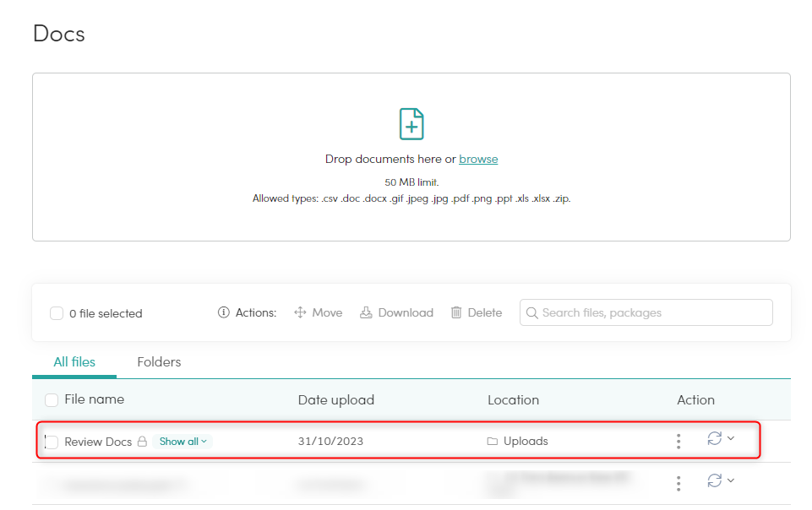Screen dimensions: 812x510
Task: Switch to the Folders tab
Action: pyautogui.click(x=159, y=362)
